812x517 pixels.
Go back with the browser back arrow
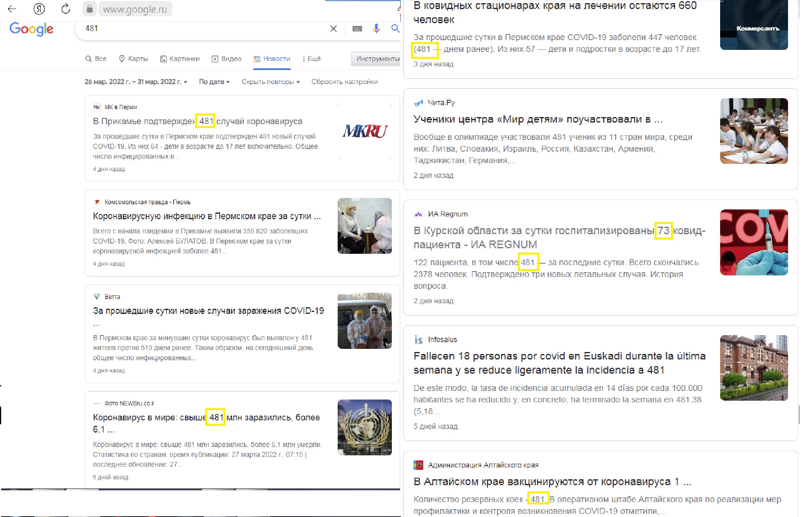(12, 9)
